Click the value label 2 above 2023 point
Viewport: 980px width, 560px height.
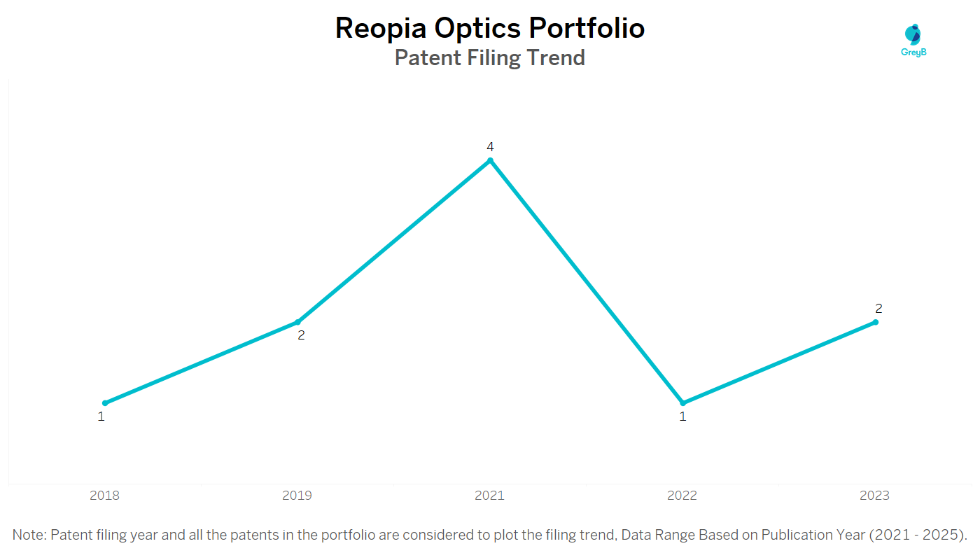pyautogui.click(x=878, y=309)
